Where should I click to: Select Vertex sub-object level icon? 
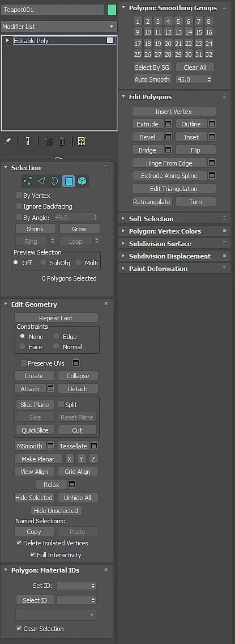tap(28, 181)
